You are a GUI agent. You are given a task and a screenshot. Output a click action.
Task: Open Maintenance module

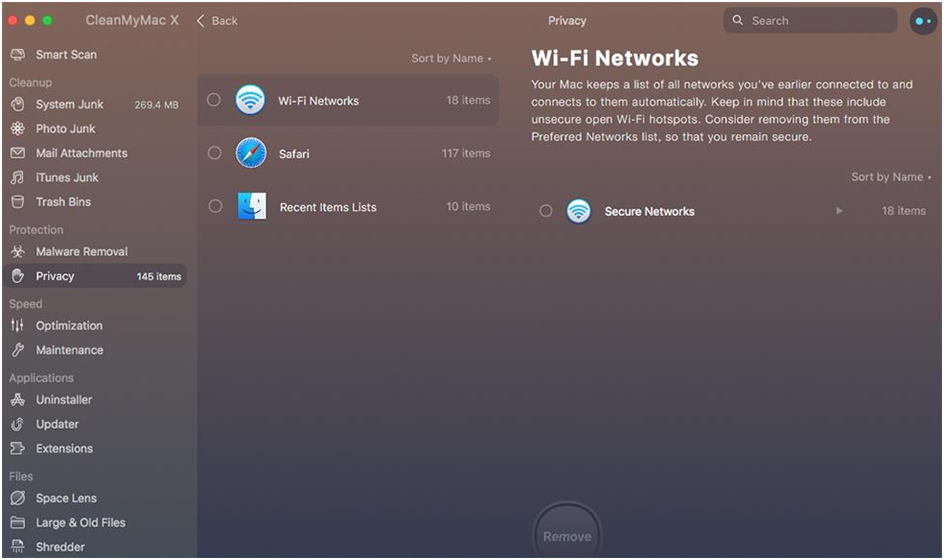tap(69, 350)
